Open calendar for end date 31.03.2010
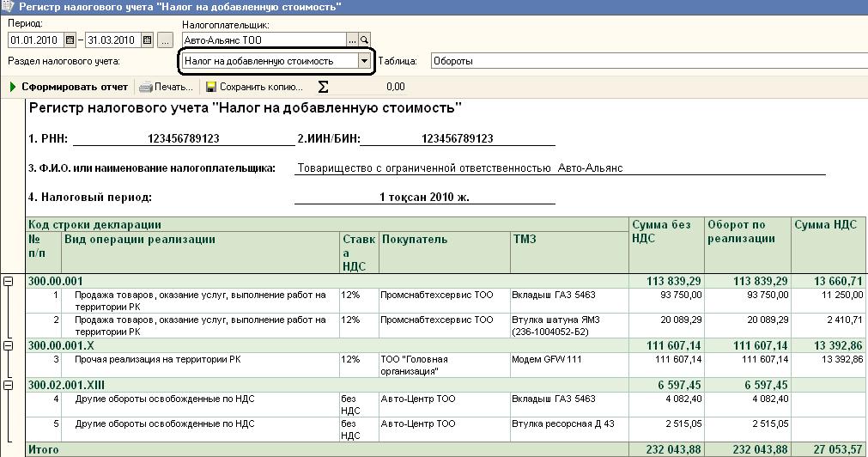868x457 pixels. [x=147, y=40]
